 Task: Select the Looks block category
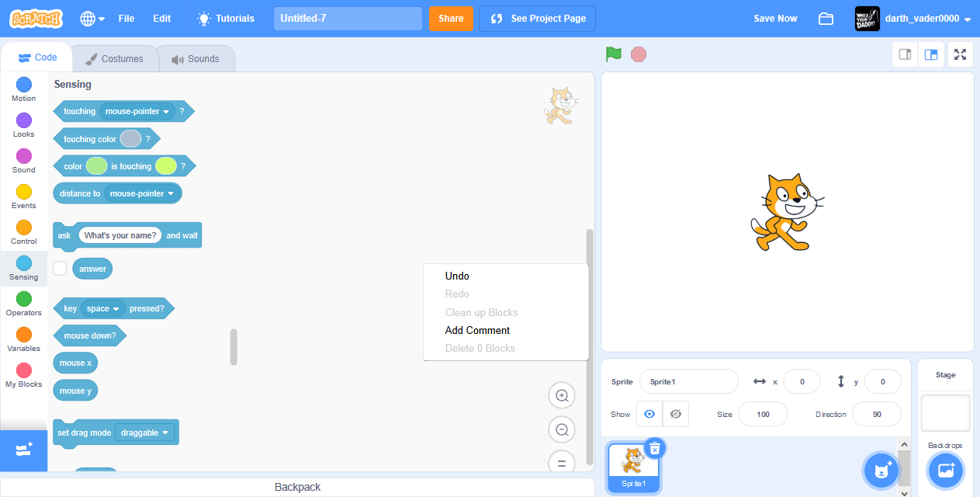[x=24, y=125]
